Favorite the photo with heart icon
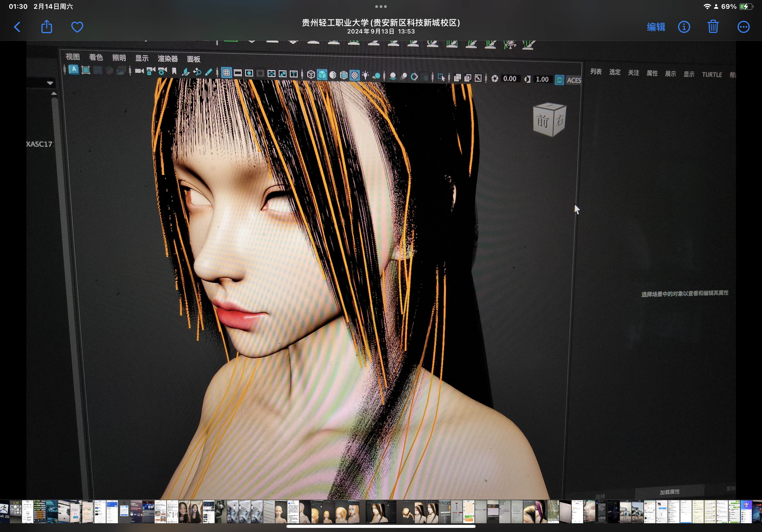The image size is (762, 532). click(77, 27)
